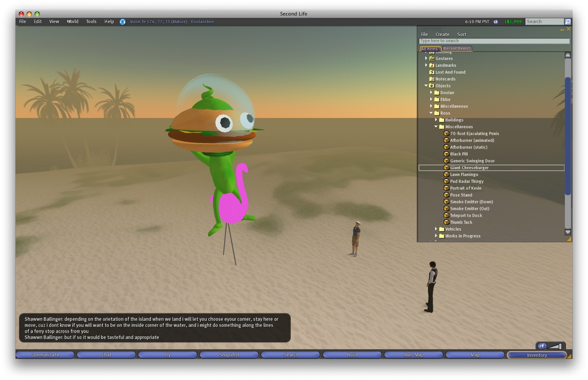Open the Mini-Map from the bottom bar
Screen dimensions: 588x380
(413, 355)
